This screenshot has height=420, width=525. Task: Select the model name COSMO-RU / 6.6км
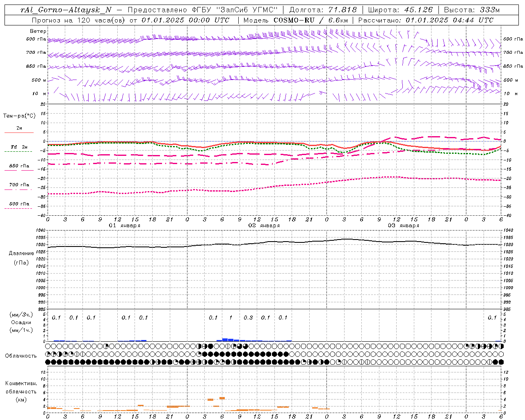[x=310, y=20]
